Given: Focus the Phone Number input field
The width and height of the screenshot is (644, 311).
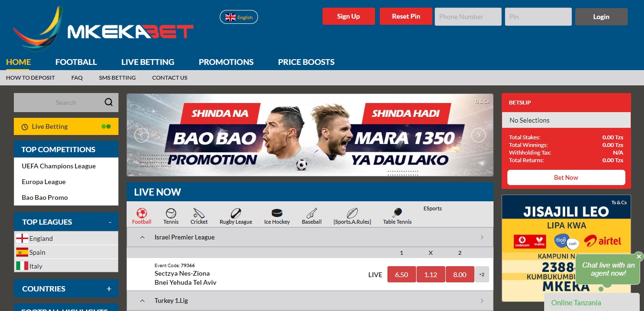Looking at the screenshot, I should [468, 17].
